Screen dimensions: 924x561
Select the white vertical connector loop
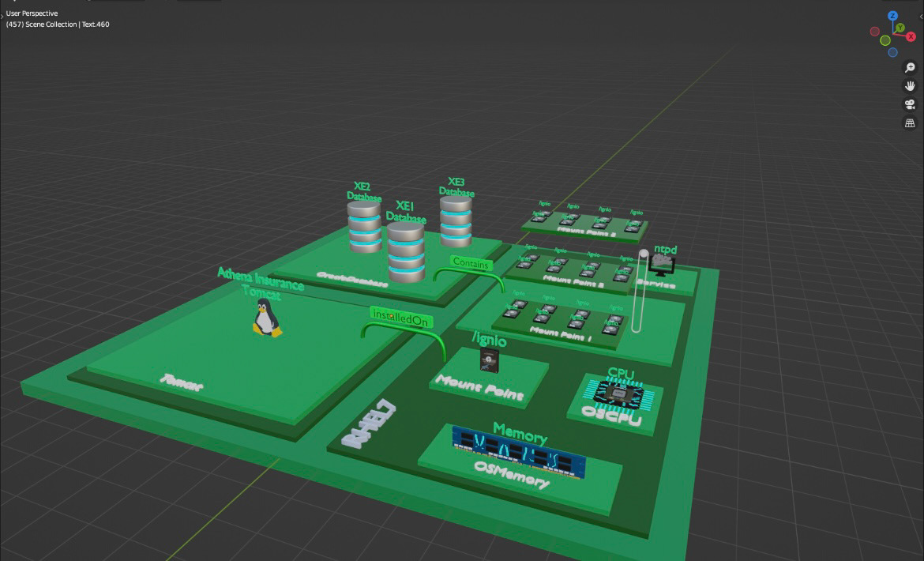click(640, 291)
